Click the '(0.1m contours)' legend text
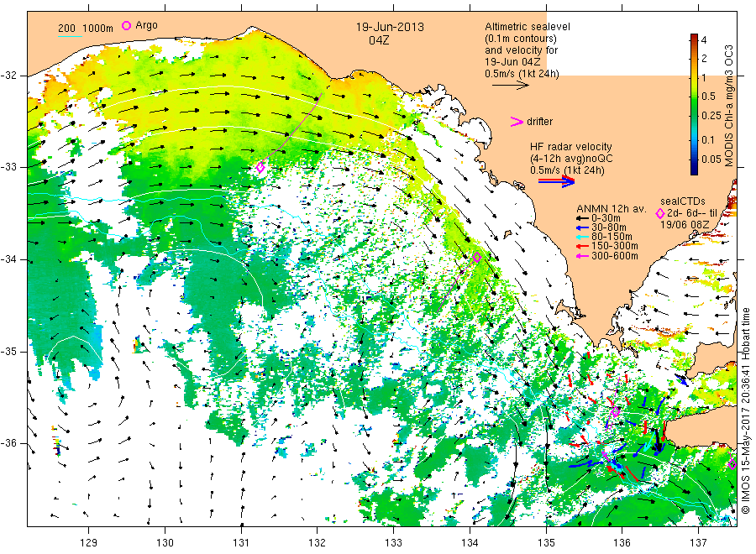Image resolution: width=756 pixels, height=554 pixels. point(520,39)
